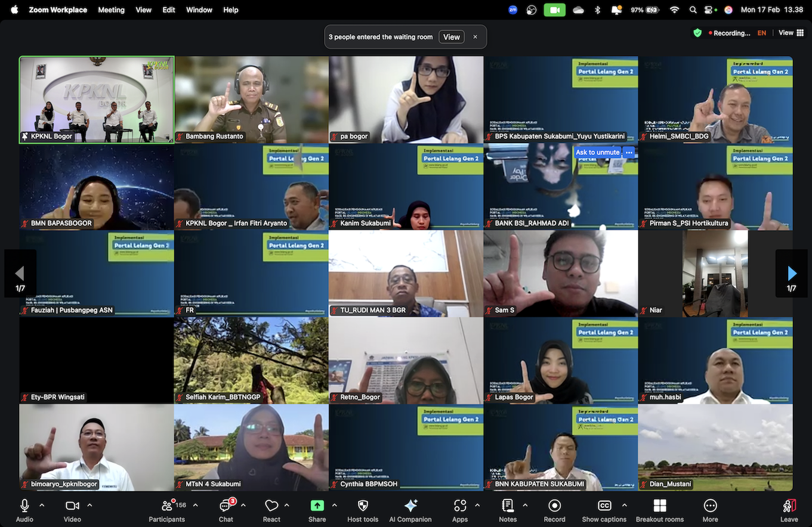
Task: Open the Window menu in menu bar
Action: (199, 10)
